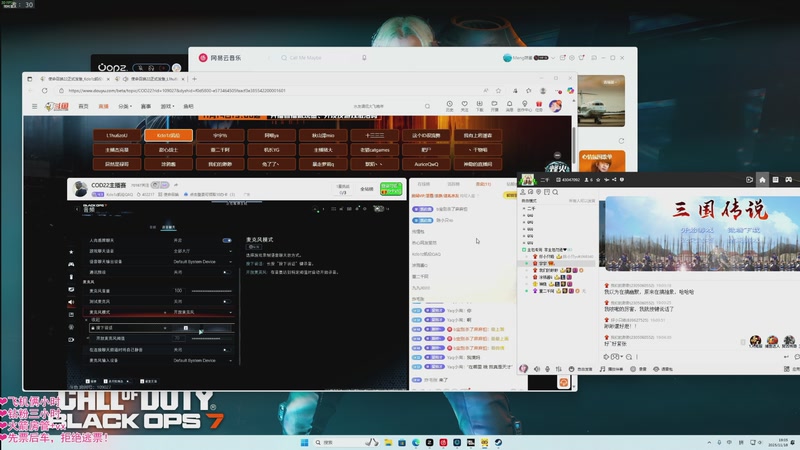Select the 老猫catgames streamer button
800x450 pixels.
(374, 150)
